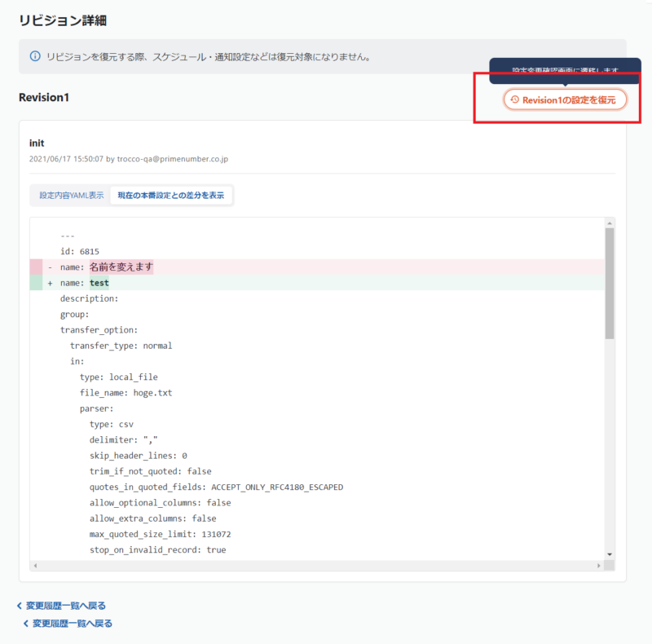Click the added line name: test
This screenshot has height=644, width=652.
pos(85,283)
